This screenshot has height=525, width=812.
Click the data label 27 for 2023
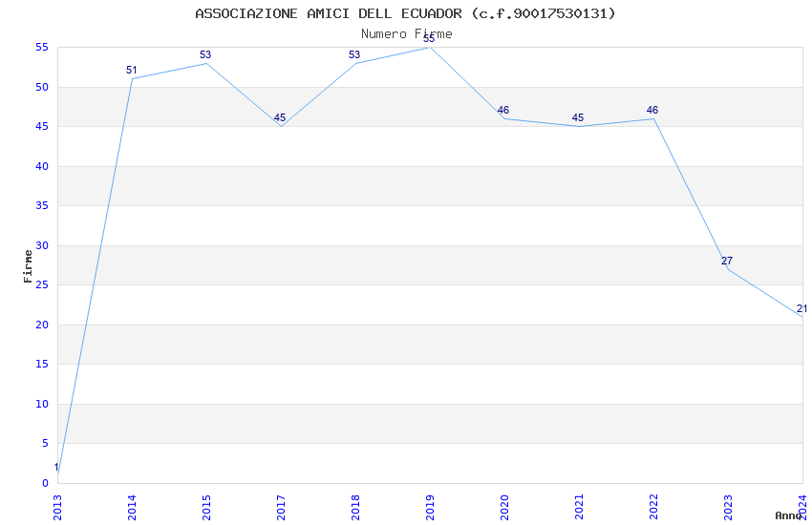(x=727, y=261)
